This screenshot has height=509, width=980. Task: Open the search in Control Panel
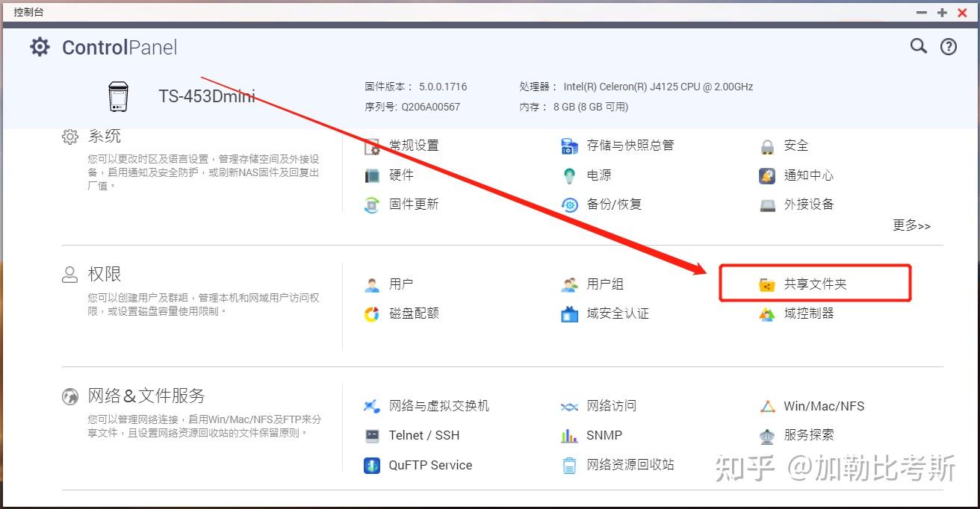coord(918,46)
